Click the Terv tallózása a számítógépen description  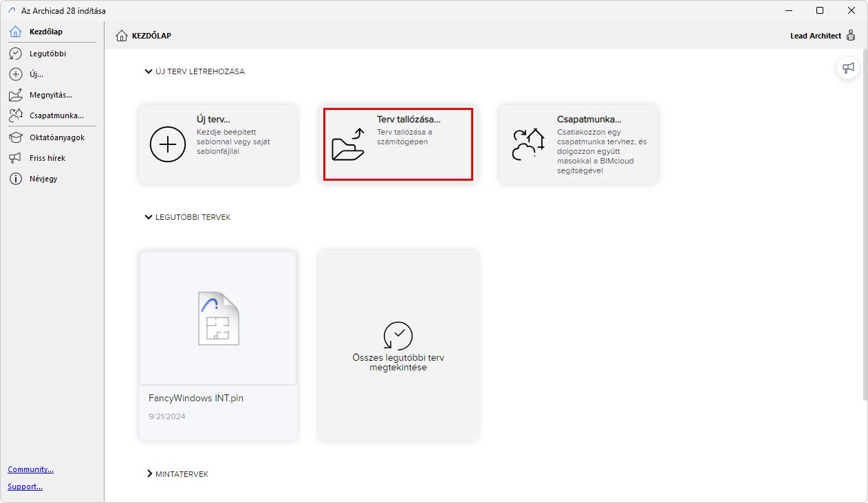[404, 137]
